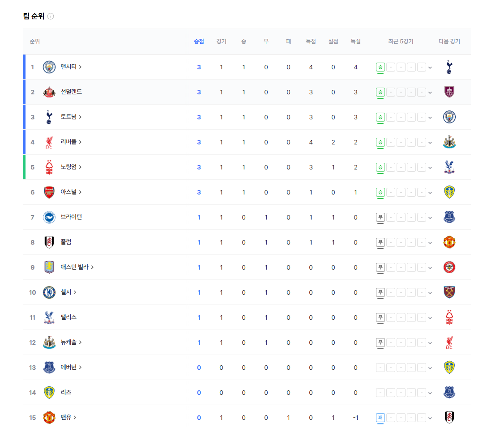The height and width of the screenshot is (427, 504).
Task: Click the blue 패 badge in 맨유 row
Action: 380,418
